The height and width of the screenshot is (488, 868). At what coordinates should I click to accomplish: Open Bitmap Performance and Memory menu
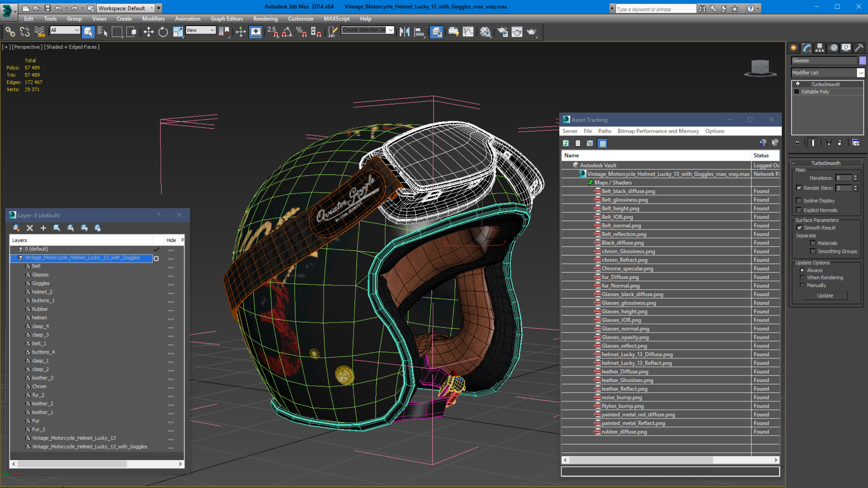tap(658, 131)
